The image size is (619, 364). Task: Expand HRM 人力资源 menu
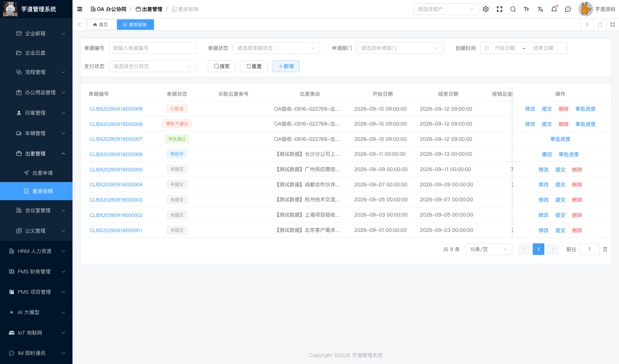tap(36, 251)
